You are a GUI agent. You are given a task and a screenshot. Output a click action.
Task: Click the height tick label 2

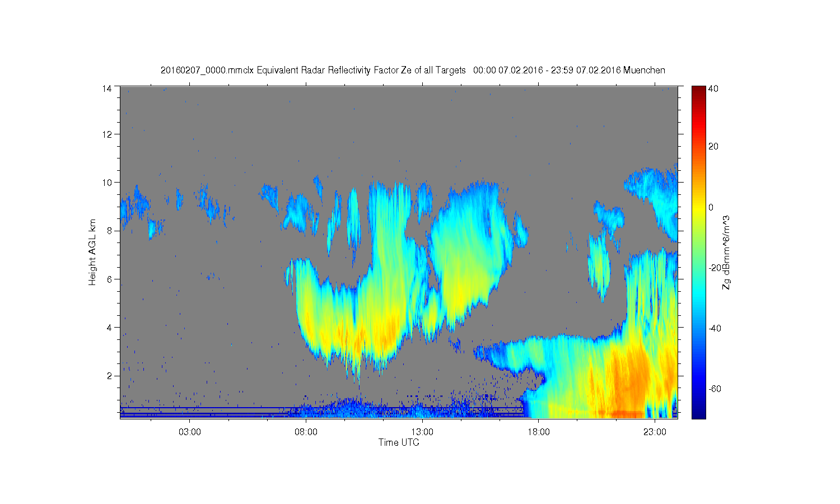coord(110,375)
